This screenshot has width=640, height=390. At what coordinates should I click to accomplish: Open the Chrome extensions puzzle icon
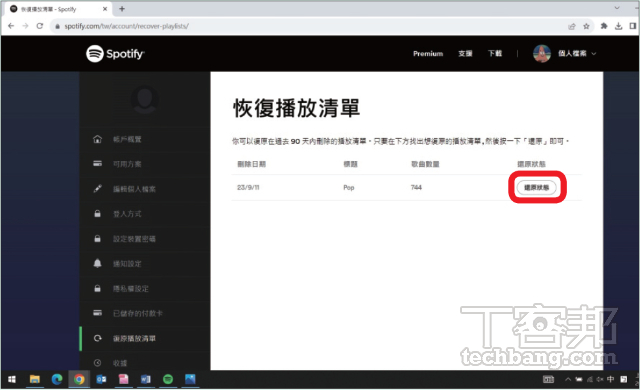coord(604,26)
